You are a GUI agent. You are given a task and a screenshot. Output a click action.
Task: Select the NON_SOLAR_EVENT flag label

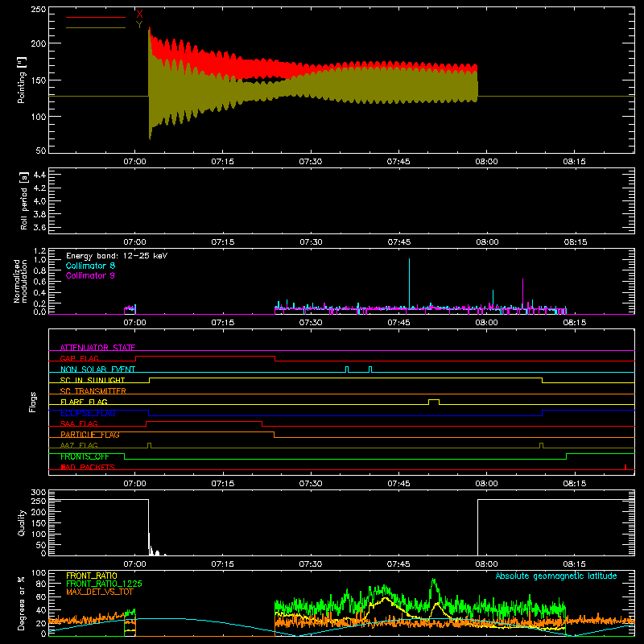coord(97,369)
